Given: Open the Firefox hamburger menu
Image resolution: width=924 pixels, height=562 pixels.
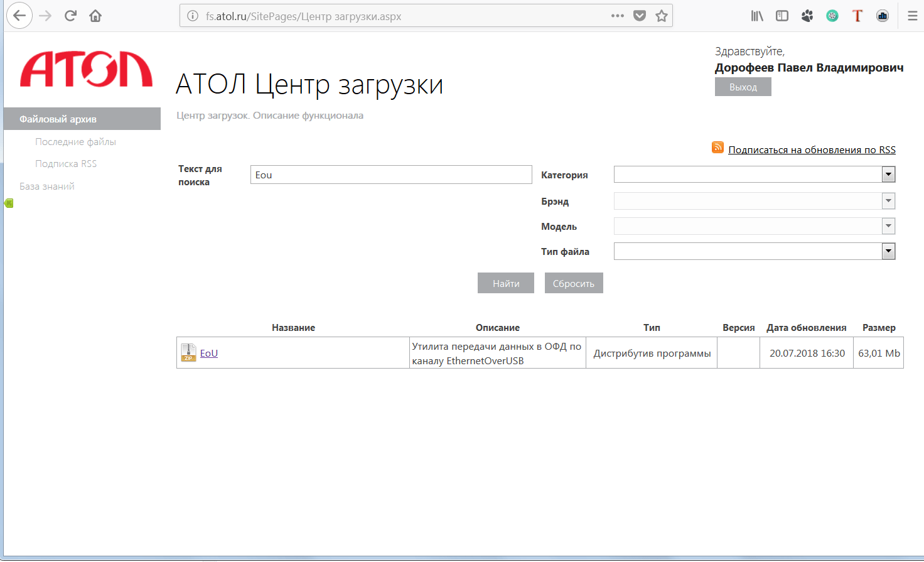Looking at the screenshot, I should click(912, 16).
